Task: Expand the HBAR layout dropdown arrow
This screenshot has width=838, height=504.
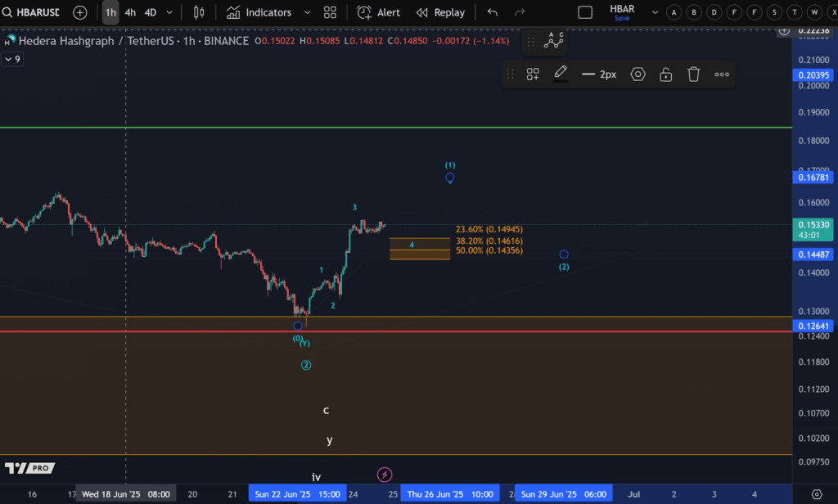Action: 656,12
